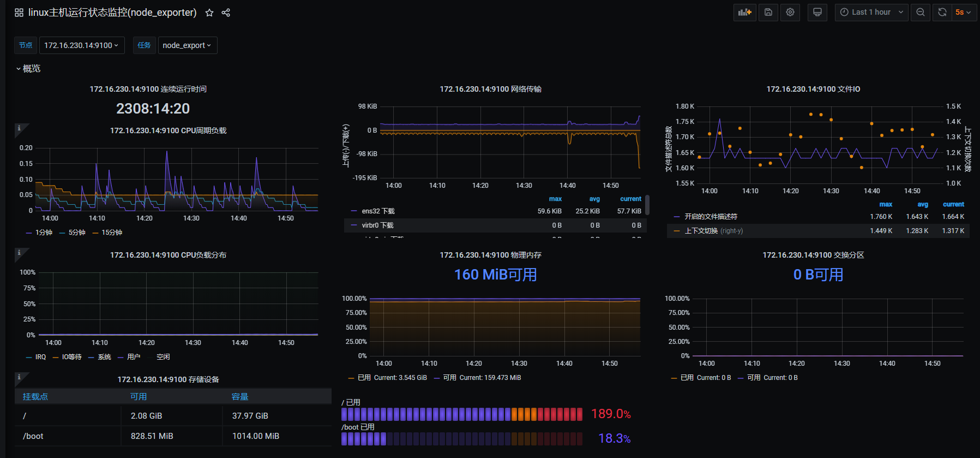
Task: Sort 文件IO legend by max
Action: tap(886, 205)
